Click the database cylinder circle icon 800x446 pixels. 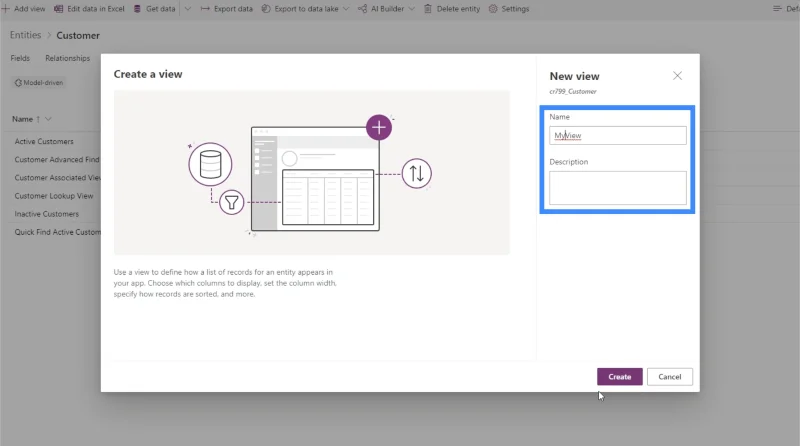tap(210, 164)
